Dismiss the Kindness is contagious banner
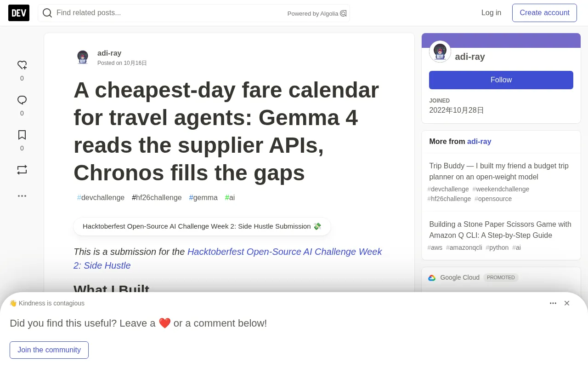 coord(567,303)
